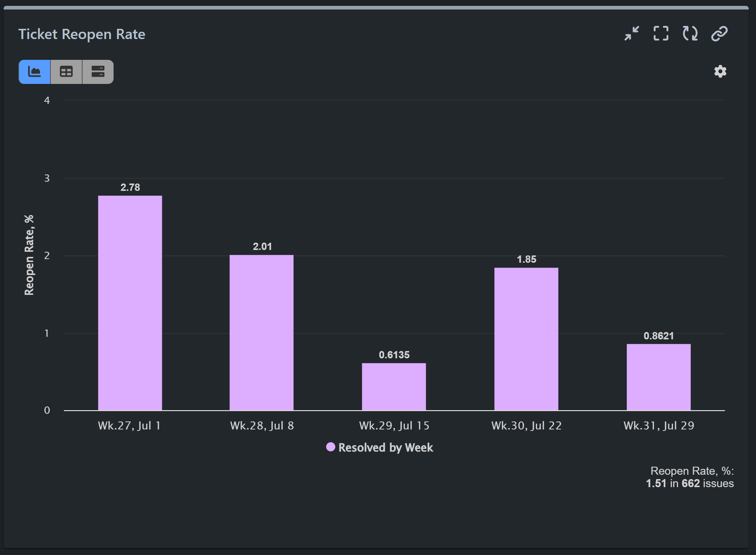Screen dimensions: 756x555
Task: Click the 0.8621 bar for Wk.31
Action: [x=658, y=376]
